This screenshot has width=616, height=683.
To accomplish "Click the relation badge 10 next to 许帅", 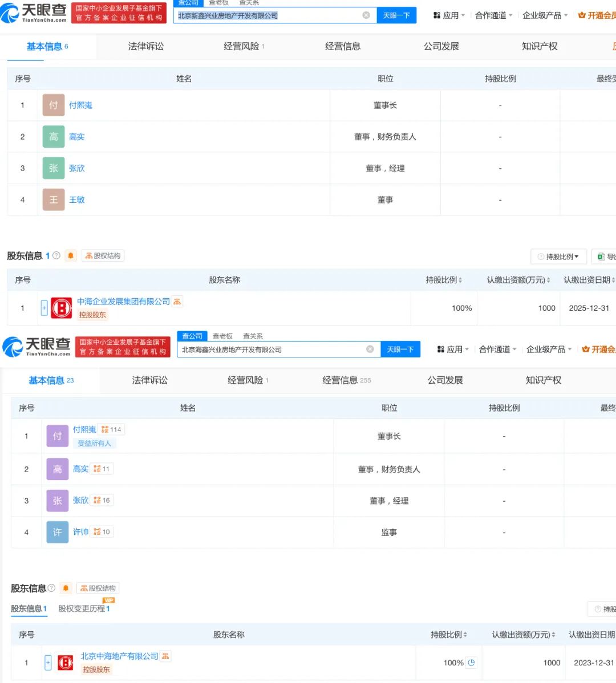I will [x=102, y=532].
